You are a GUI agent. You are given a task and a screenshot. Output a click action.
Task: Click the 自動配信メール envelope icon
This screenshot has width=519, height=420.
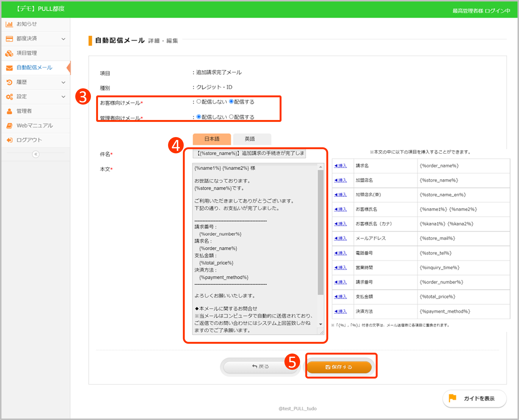[x=9, y=68]
